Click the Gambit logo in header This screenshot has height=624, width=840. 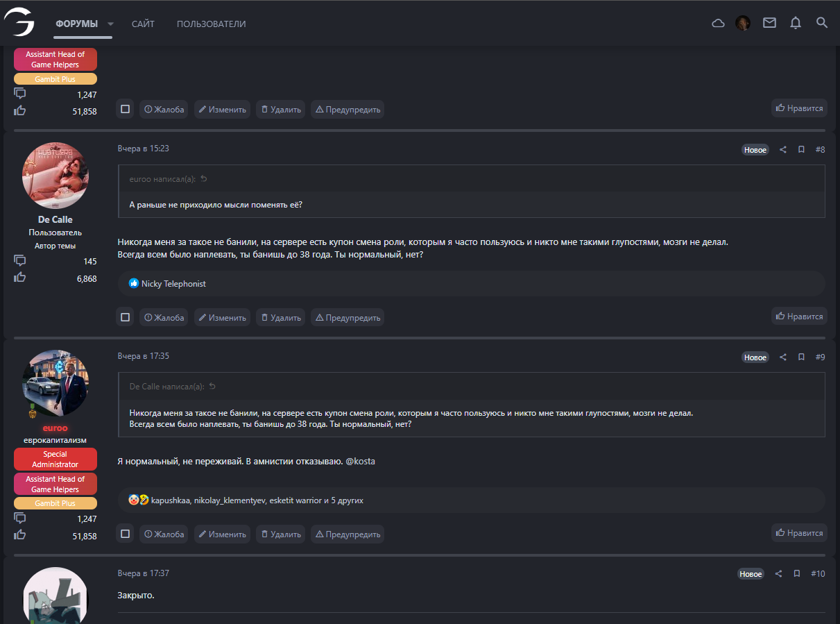point(19,23)
